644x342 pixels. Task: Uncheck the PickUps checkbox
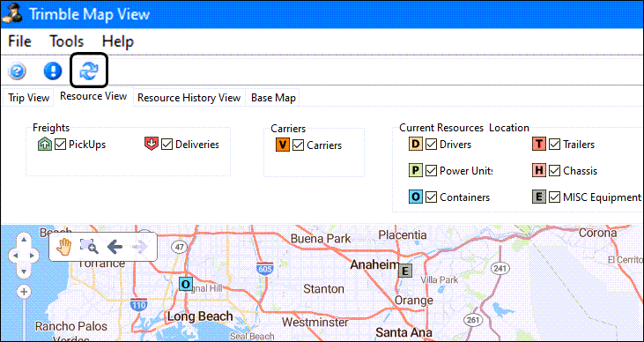[x=61, y=145]
